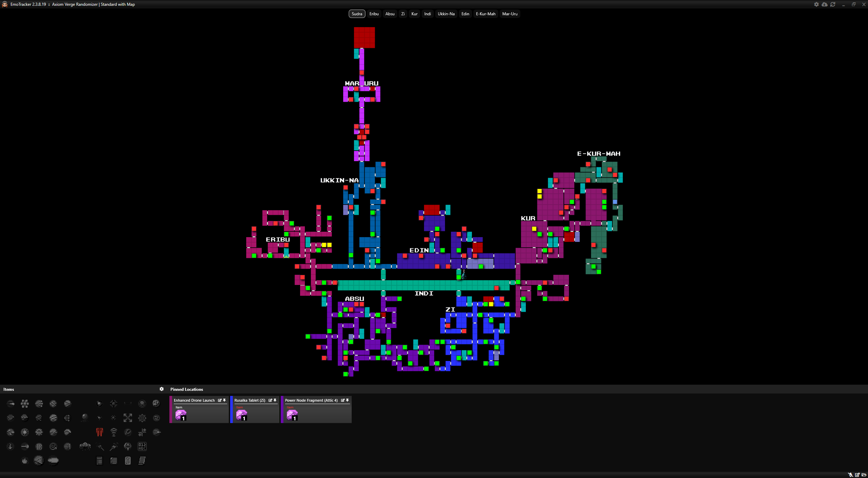Switch to the Indi map tab
Viewport: 868px width, 478px height.
(x=427, y=14)
